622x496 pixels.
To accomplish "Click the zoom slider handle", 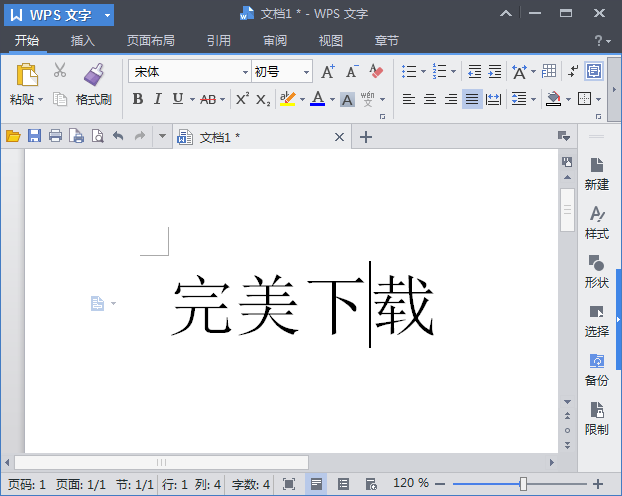I will 523,484.
